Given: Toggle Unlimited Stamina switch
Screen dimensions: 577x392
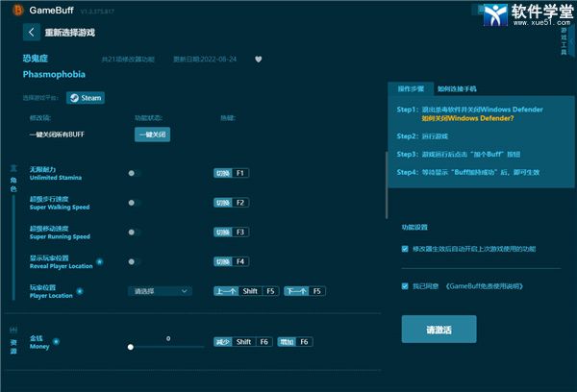Looking at the screenshot, I should (x=134, y=173).
